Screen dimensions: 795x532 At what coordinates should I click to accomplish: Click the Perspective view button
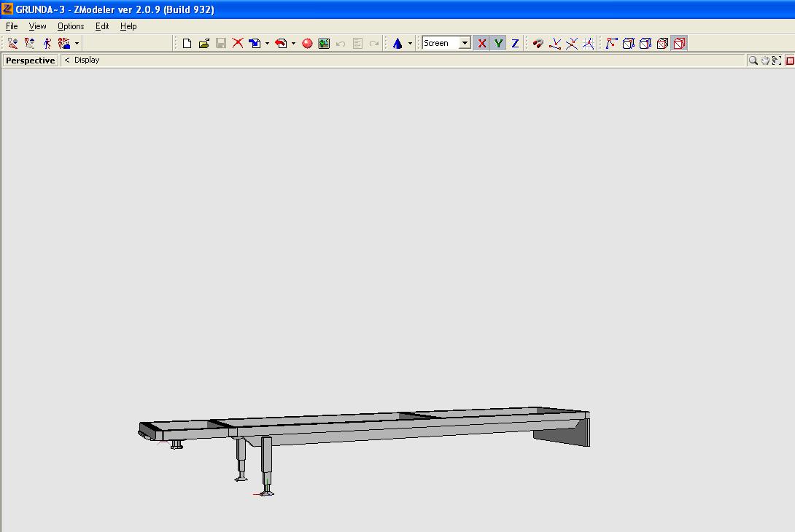click(x=31, y=60)
